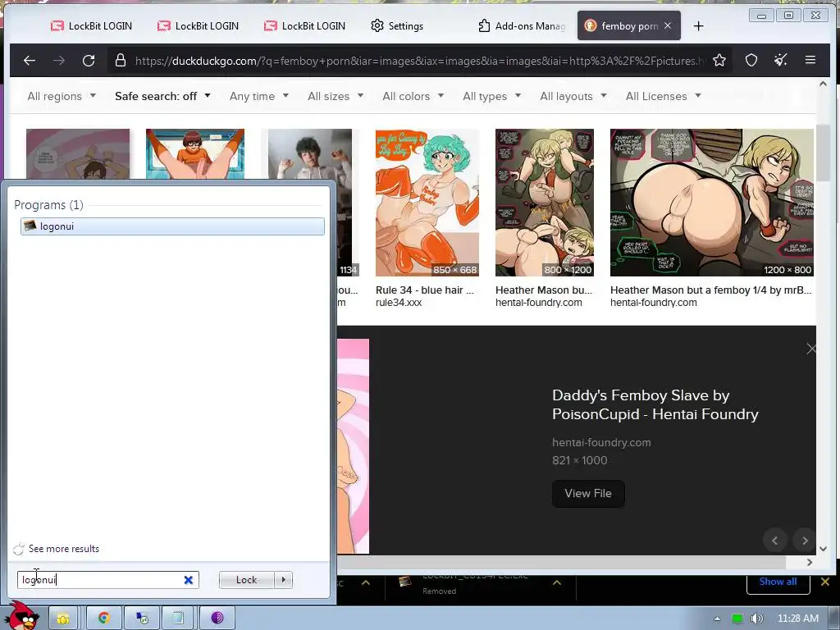The height and width of the screenshot is (630, 840).
Task: Expand options for the Removed download item
Action: [557, 582]
